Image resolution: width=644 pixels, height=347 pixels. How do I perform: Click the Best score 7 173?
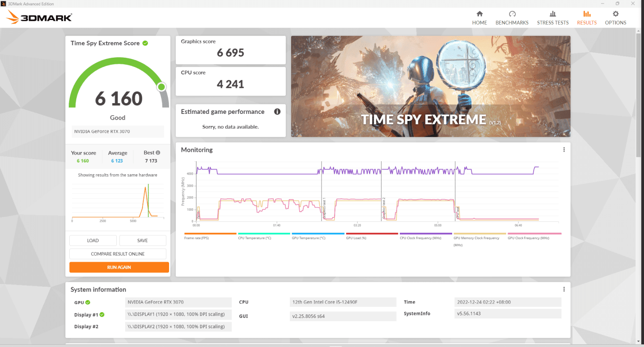coord(151,161)
